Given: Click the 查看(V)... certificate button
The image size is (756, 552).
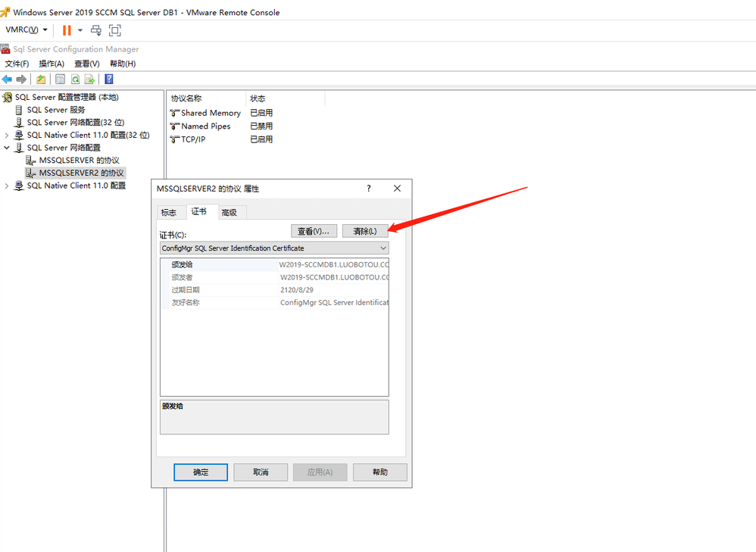Looking at the screenshot, I should (x=314, y=232).
